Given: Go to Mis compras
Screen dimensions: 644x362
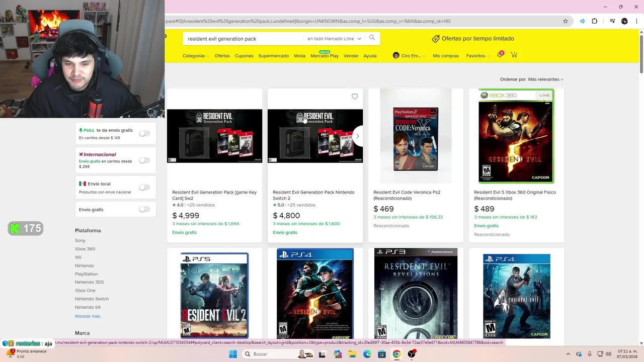Looking at the screenshot, I should [x=446, y=56].
